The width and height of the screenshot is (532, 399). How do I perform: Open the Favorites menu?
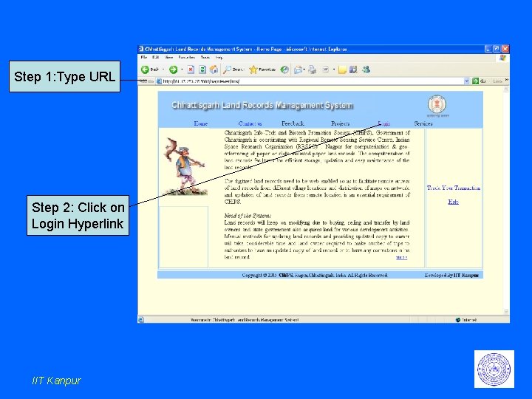187,58
